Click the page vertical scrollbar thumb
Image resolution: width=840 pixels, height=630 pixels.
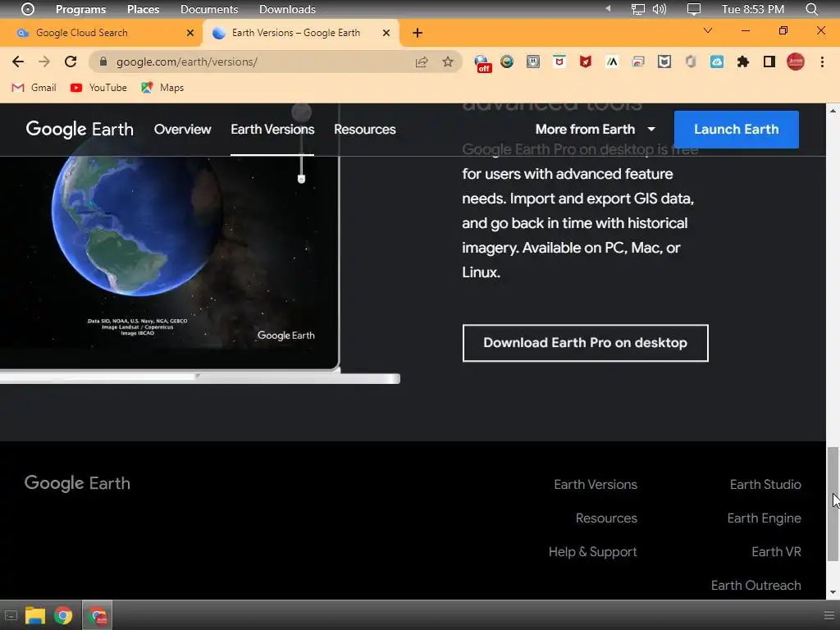[x=833, y=504]
